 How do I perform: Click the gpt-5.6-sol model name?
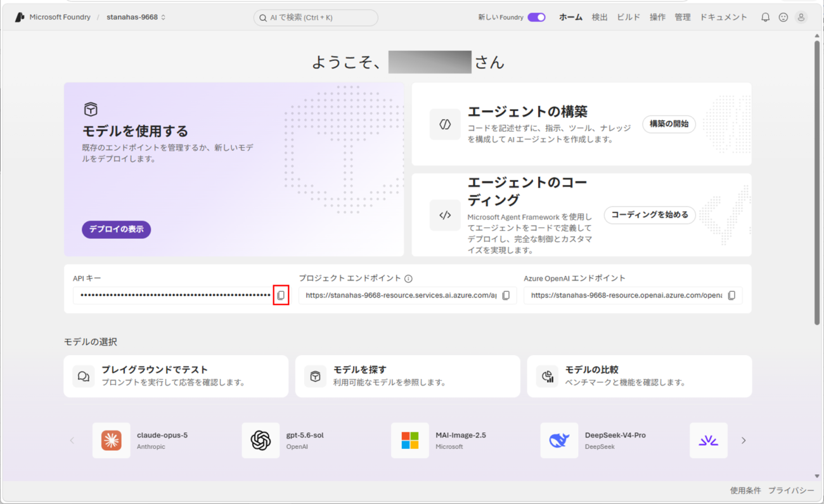coord(305,436)
